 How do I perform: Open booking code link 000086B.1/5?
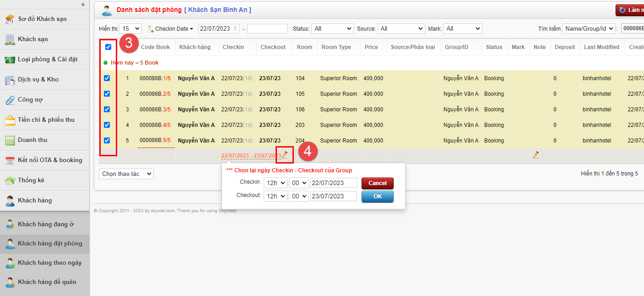(x=155, y=78)
